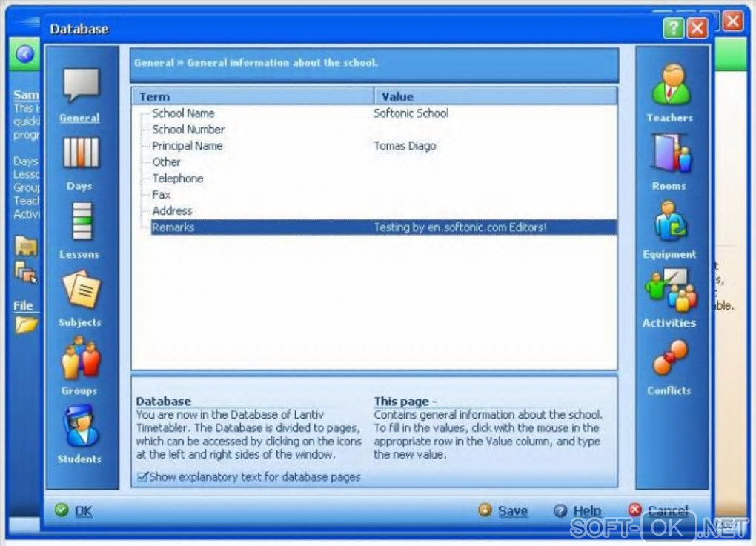Open the Equipment page icon
The height and width of the screenshot is (546, 756).
pos(671,222)
